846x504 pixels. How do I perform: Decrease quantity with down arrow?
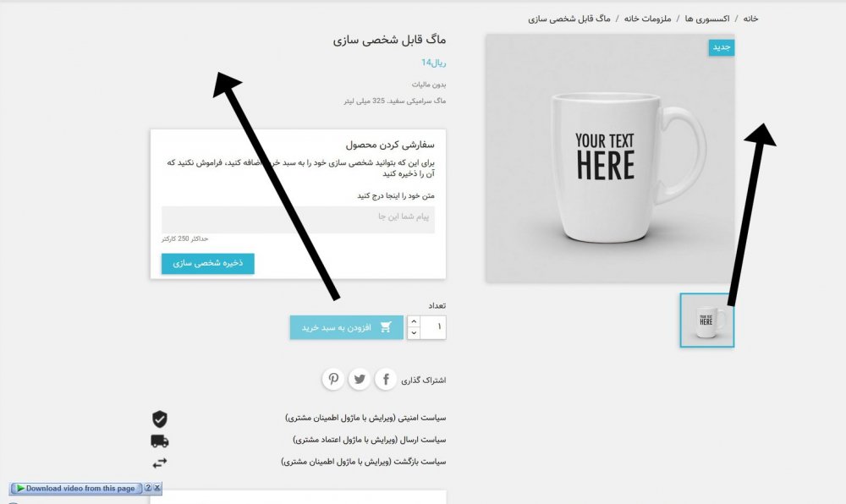tap(414, 333)
